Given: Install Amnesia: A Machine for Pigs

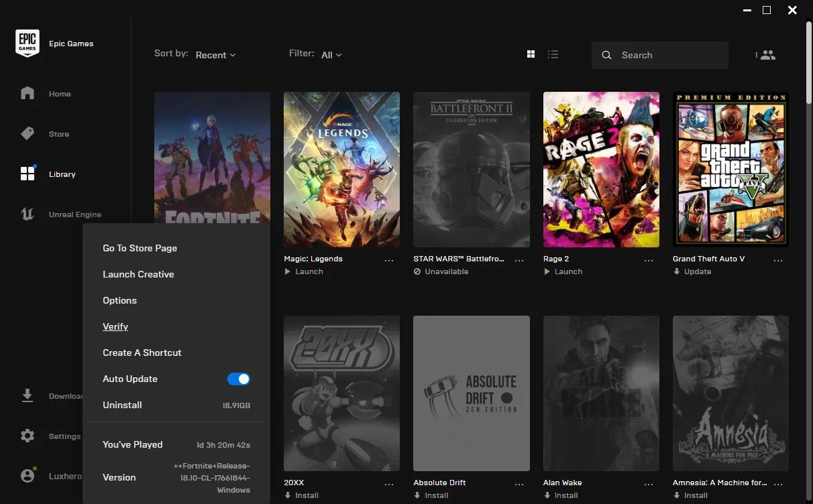Looking at the screenshot, I should click(690, 495).
